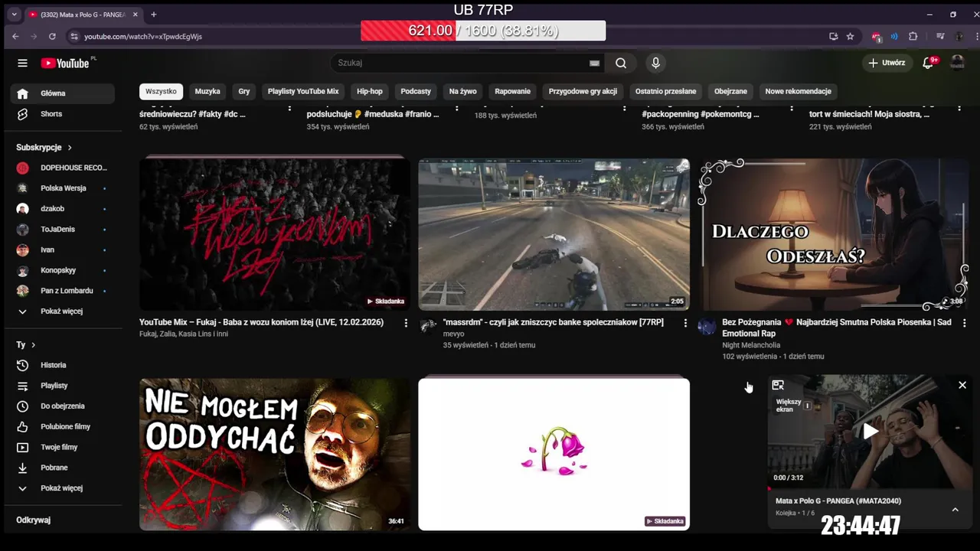Open the YouTube account avatar menu
Viewport: 980px width, 551px height.
point(957,63)
